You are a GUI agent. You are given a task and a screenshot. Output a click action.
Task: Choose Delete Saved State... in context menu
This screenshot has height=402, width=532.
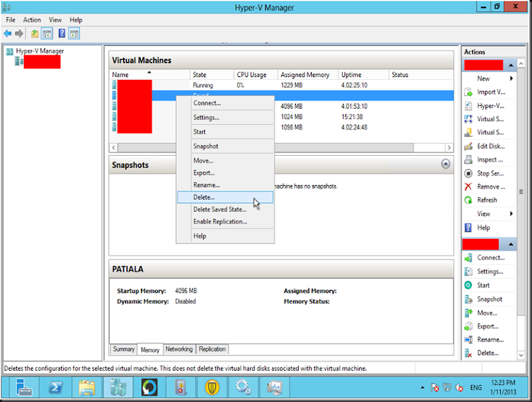pos(219,209)
